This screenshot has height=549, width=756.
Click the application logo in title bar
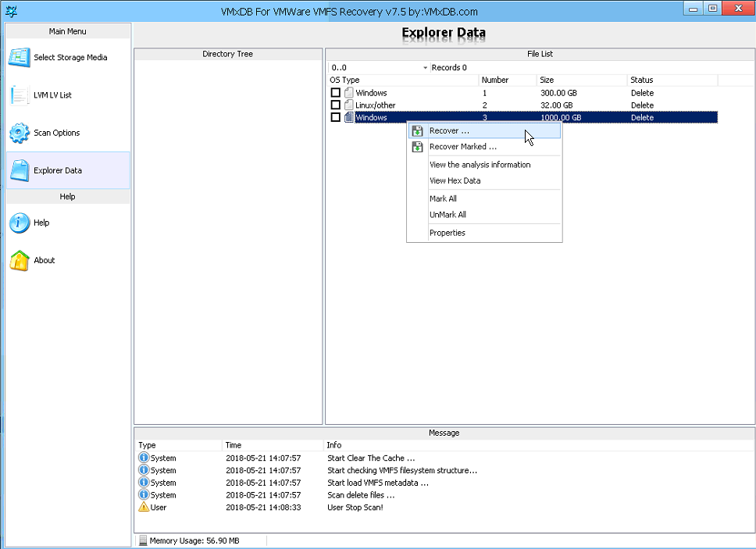(11, 11)
